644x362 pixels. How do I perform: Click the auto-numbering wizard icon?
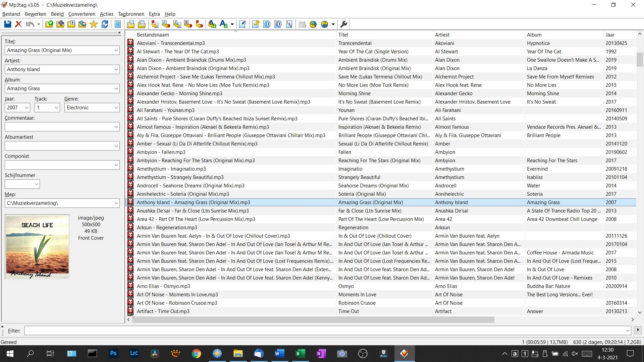tap(289, 24)
